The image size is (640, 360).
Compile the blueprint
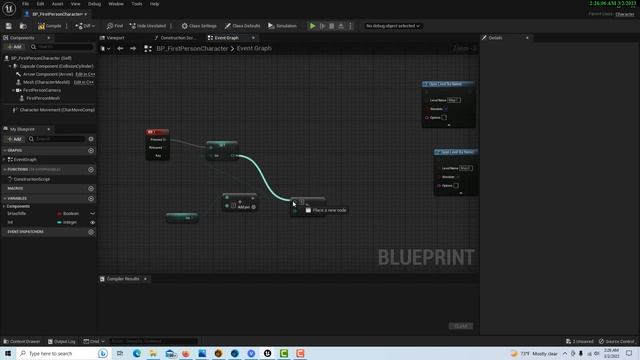click(49, 26)
